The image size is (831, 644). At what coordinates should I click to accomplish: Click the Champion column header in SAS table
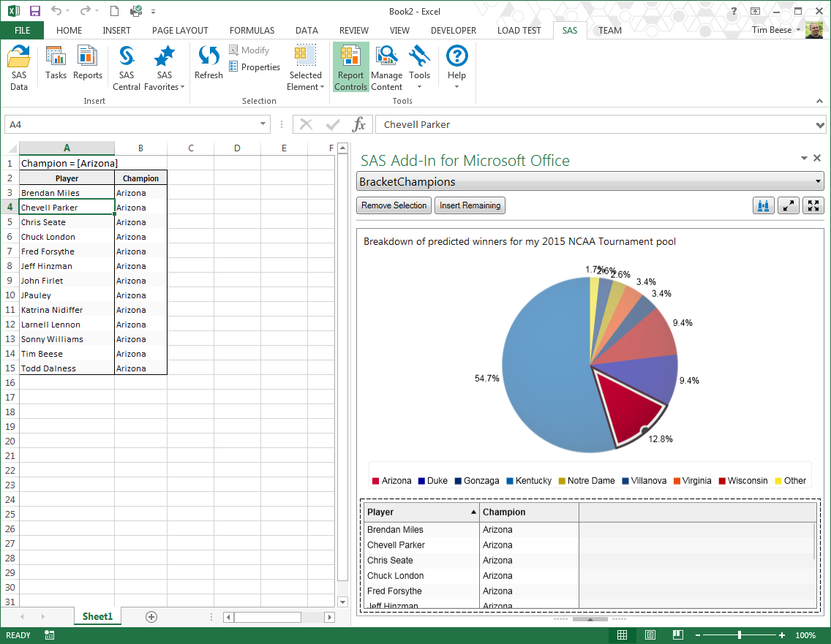pyautogui.click(x=529, y=512)
